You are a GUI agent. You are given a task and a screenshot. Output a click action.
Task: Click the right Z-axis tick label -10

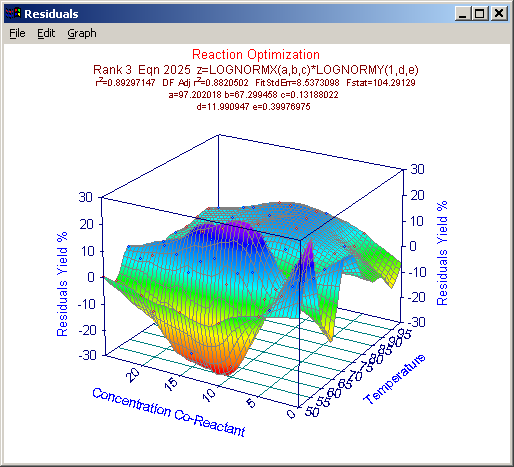(417, 272)
